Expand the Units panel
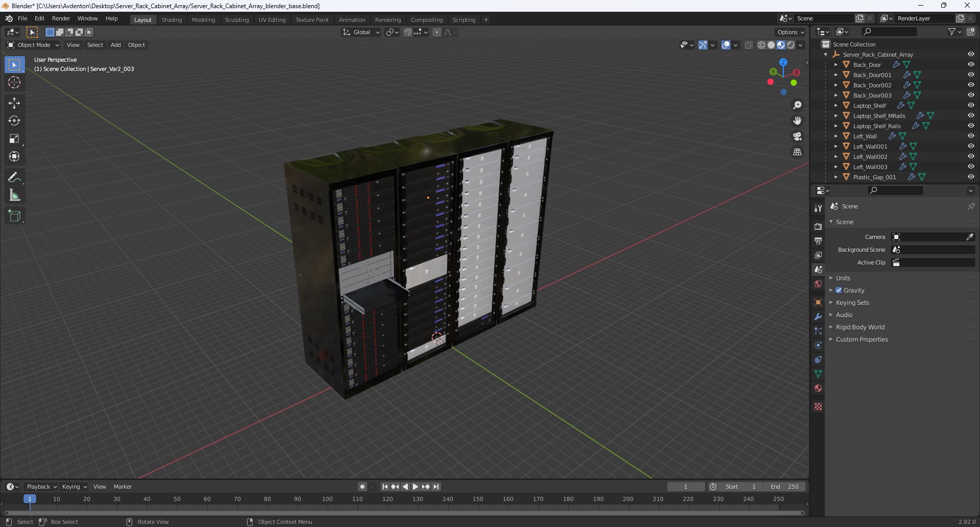 click(x=843, y=278)
